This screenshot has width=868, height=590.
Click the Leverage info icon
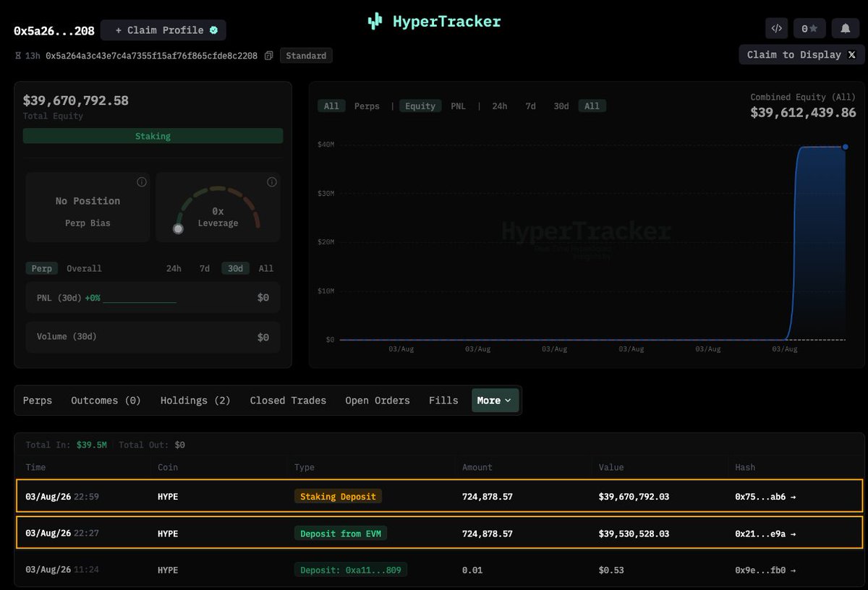(x=272, y=181)
